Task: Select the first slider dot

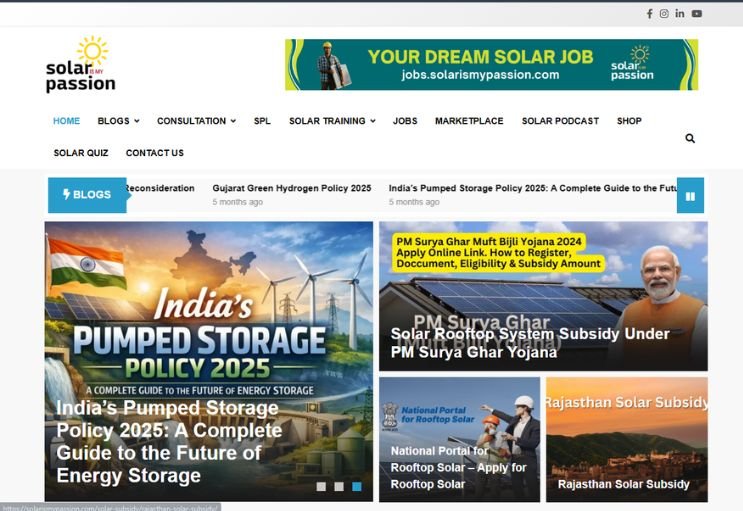Action: coord(321,487)
